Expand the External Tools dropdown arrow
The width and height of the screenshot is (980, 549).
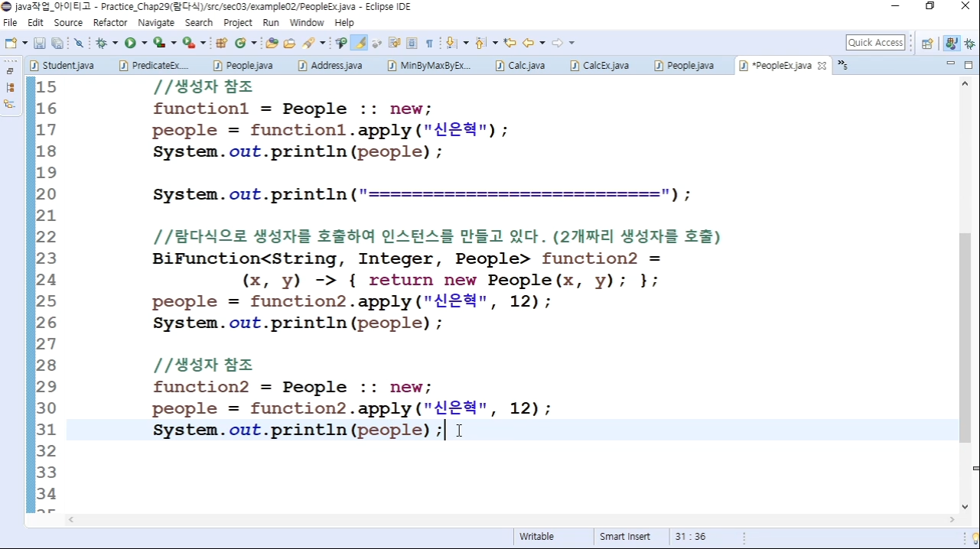point(203,43)
